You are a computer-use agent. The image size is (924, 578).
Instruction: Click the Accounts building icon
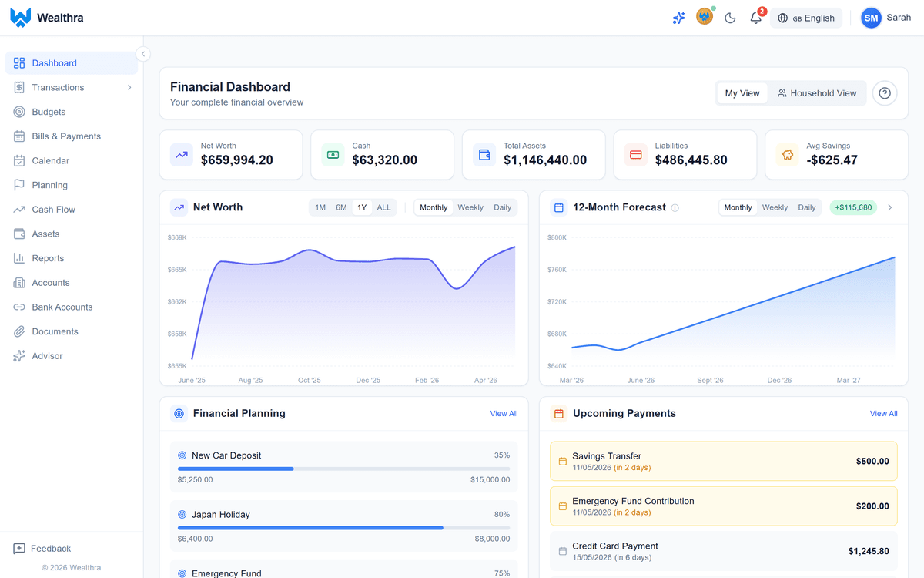pos(19,283)
